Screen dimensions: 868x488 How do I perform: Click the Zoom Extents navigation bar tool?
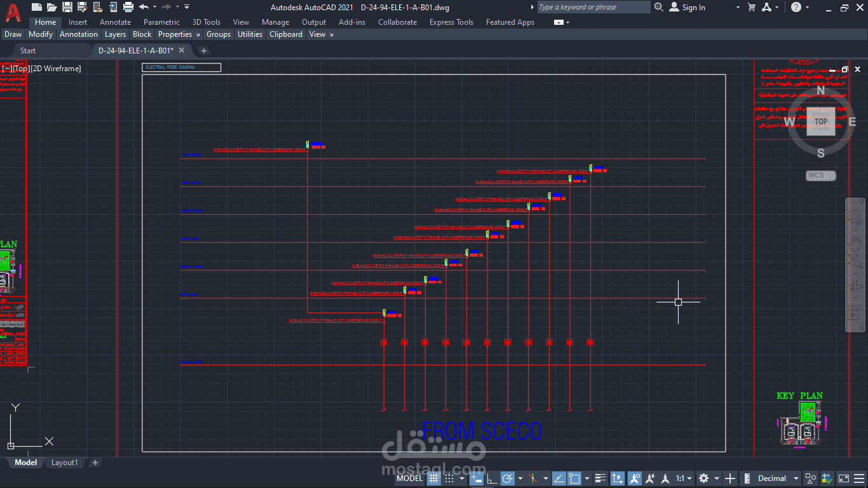pyautogui.click(x=855, y=261)
